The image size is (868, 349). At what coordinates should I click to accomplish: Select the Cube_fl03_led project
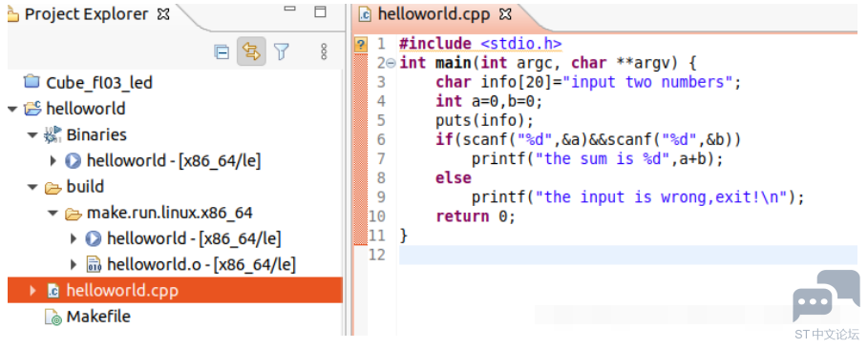(99, 83)
